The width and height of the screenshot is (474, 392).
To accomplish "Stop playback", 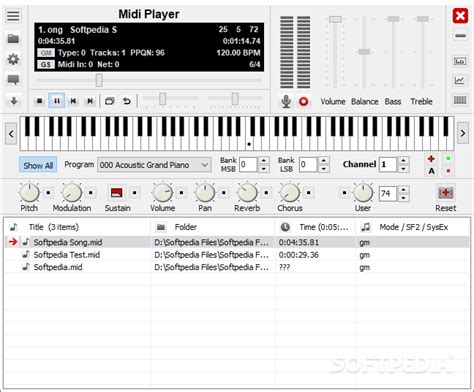I will click(40, 101).
